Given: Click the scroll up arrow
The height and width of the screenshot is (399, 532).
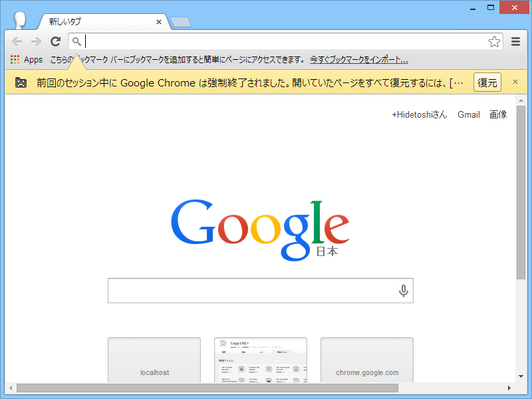Looking at the screenshot, I should coord(521,100).
